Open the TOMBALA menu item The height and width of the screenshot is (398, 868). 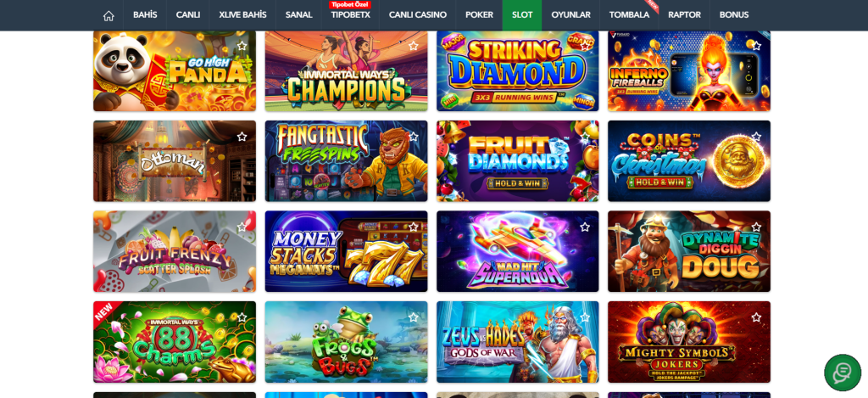(629, 15)
